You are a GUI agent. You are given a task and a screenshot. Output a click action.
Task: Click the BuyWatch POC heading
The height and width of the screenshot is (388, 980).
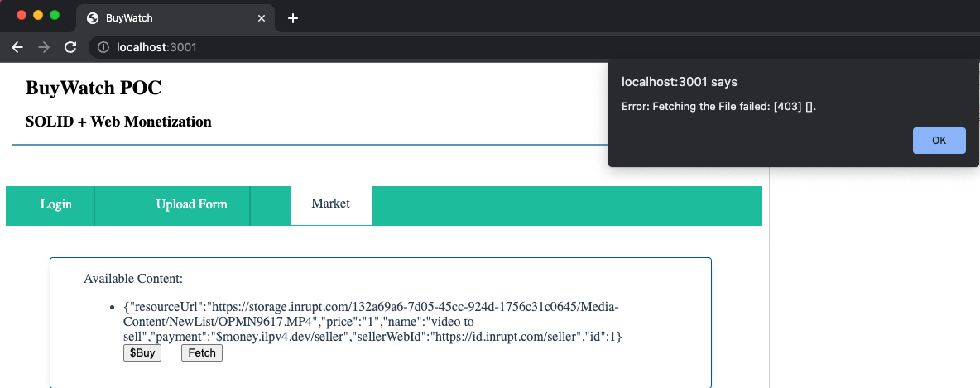[94, 88]
